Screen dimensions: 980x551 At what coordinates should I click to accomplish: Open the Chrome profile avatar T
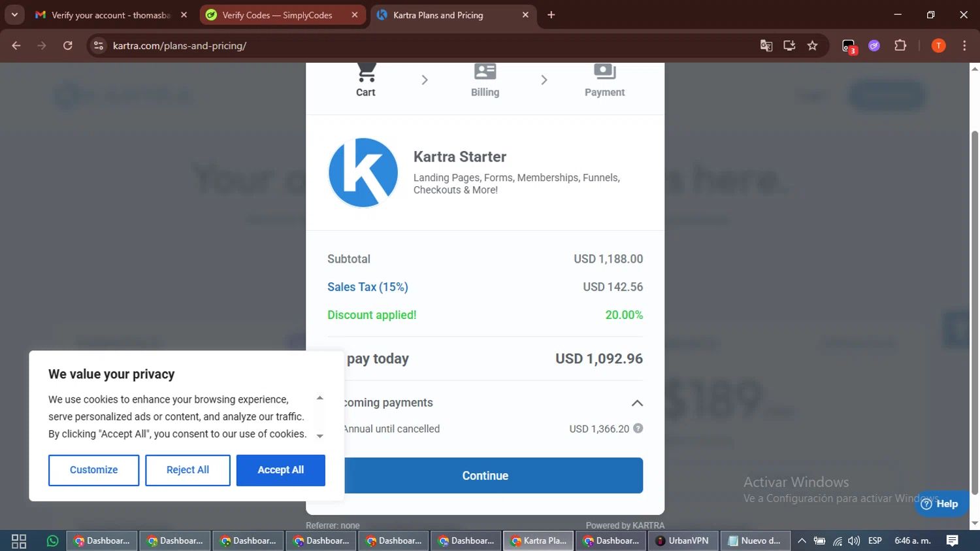click(938, 46)
